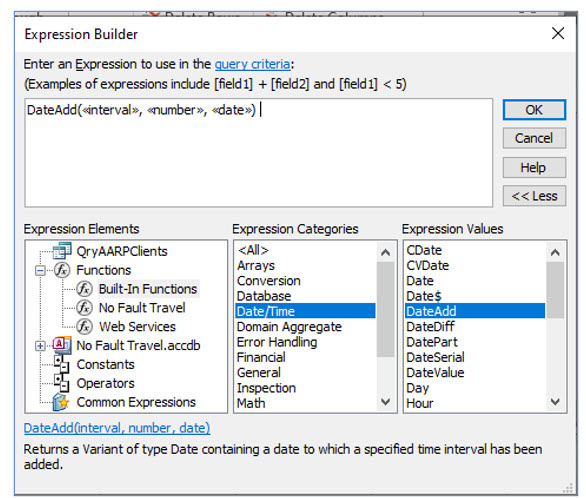
Task: Select Web Services tree item
Action: (x=137, y=327)
